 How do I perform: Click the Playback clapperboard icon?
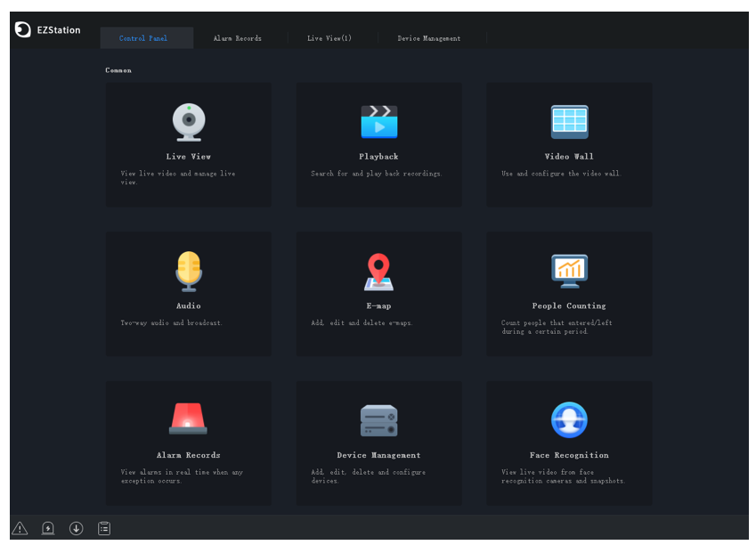(x=379, y=122)
